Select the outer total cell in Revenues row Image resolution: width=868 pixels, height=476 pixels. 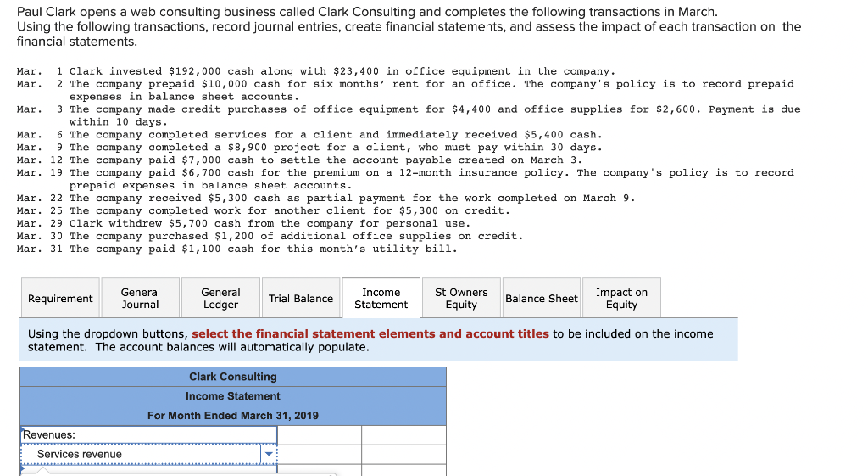point(404,435)
